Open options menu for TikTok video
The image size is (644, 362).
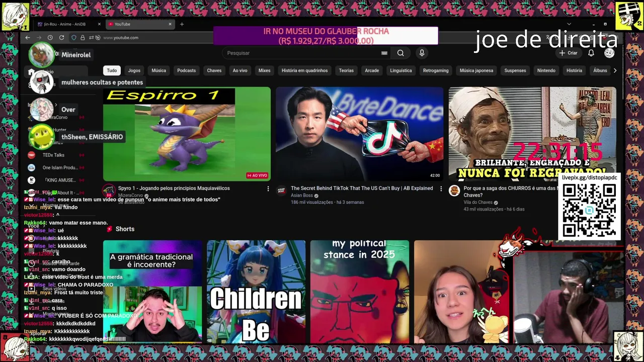[x=441, y=189]
